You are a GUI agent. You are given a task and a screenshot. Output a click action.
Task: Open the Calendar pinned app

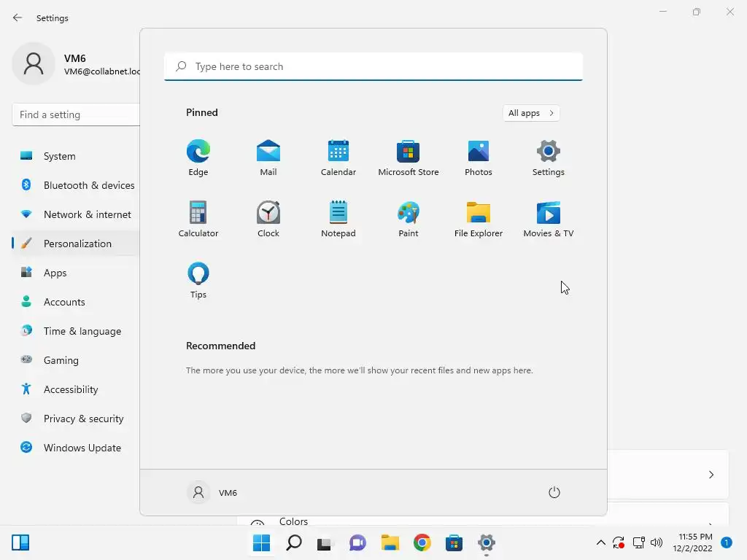click(338, 158)
